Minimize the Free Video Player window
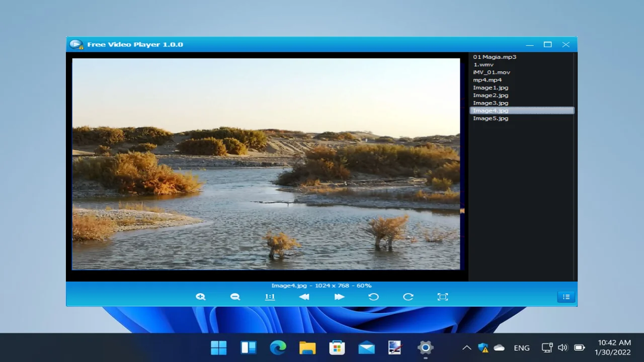 [529, 44]
